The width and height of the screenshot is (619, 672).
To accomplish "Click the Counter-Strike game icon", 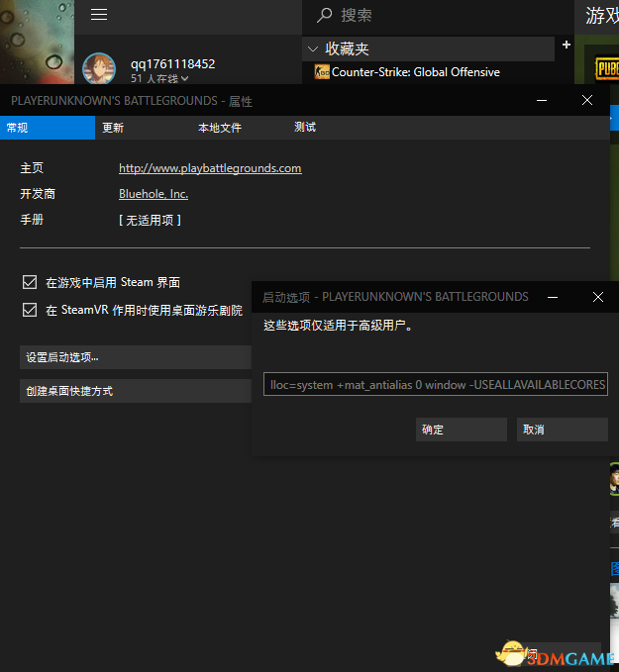I will (321, 72).
